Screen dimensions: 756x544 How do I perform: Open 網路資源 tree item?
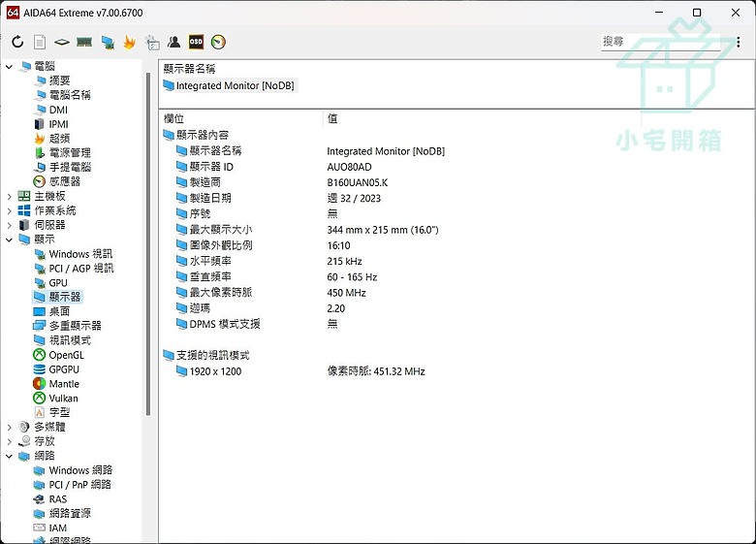(62, 514)
